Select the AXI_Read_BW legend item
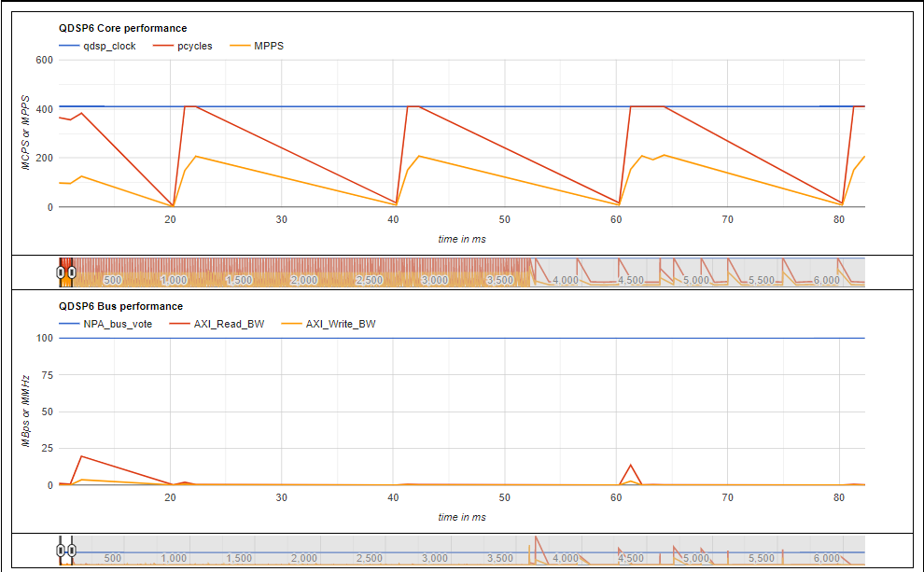The height and width of the screenshot is (572, 924). click(217, 324)
